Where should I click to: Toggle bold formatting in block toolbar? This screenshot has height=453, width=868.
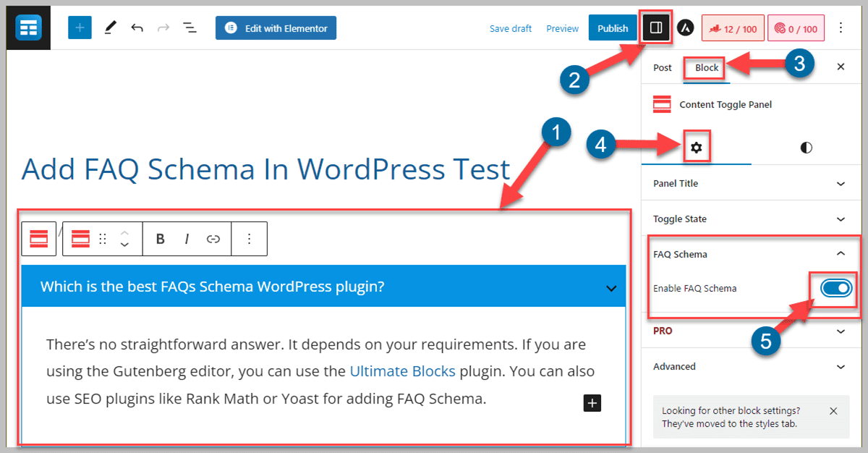coord(160,238)
